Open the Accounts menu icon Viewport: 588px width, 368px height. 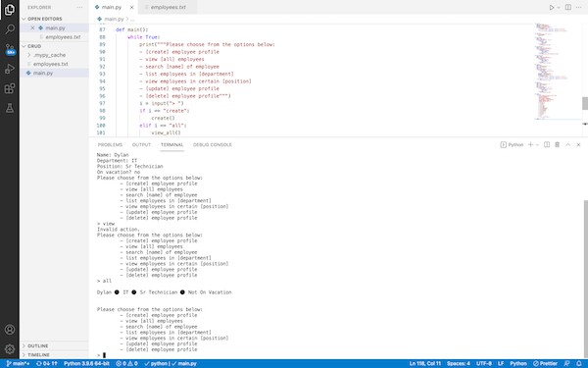(10, 330)
